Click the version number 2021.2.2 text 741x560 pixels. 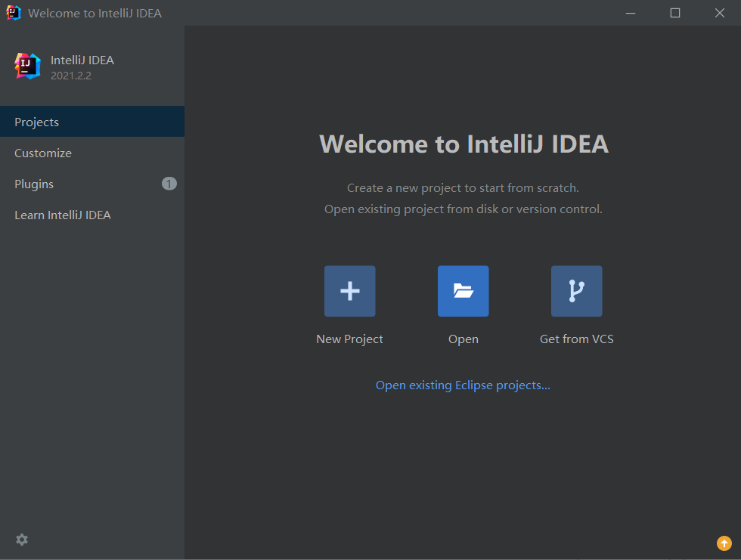71,76
